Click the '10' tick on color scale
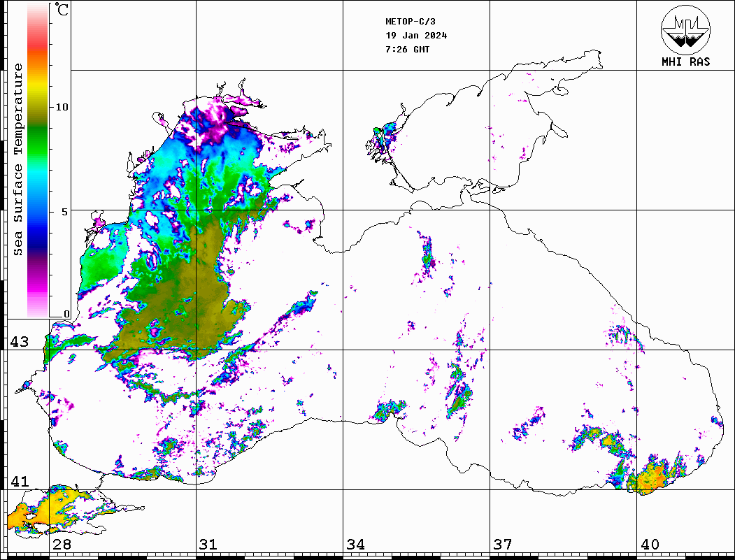The width and height of the screenshot is (735, 560). (x=62, y=107)
